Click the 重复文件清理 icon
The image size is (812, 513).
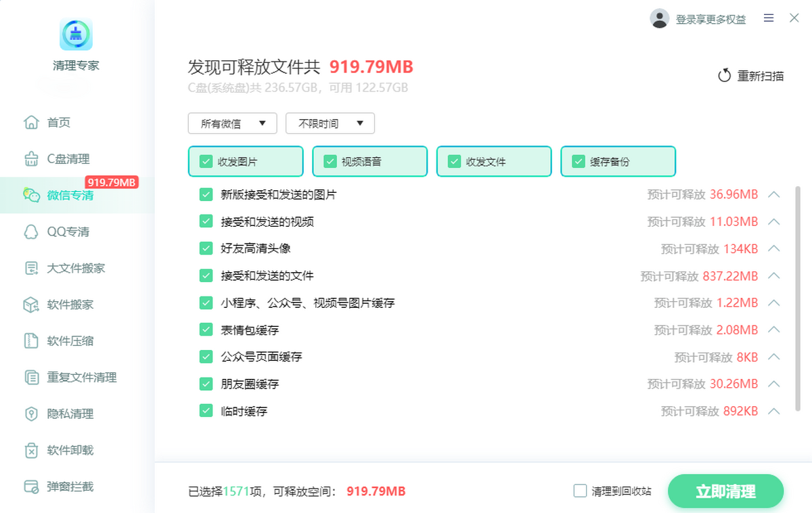[x=31, y=378]
